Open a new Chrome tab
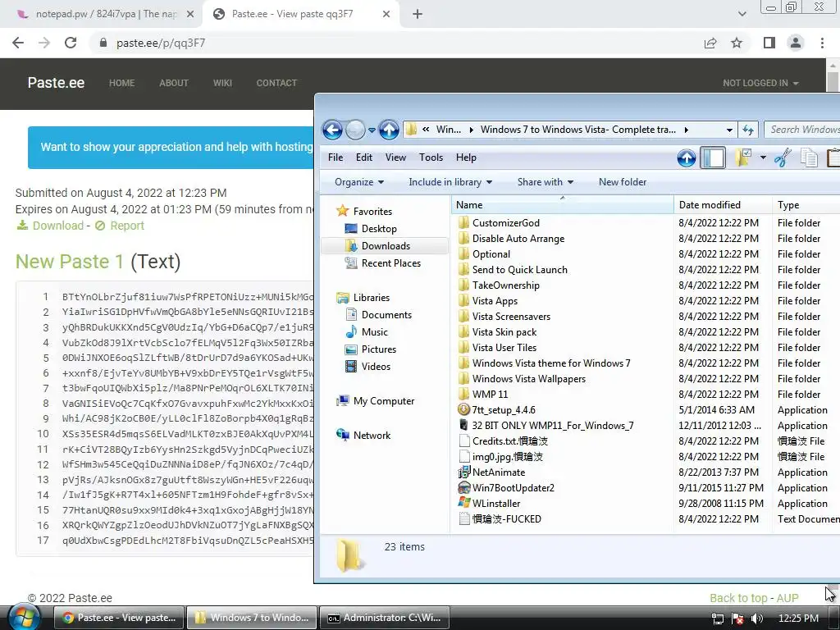840x630 pixels. coord(418,14)
